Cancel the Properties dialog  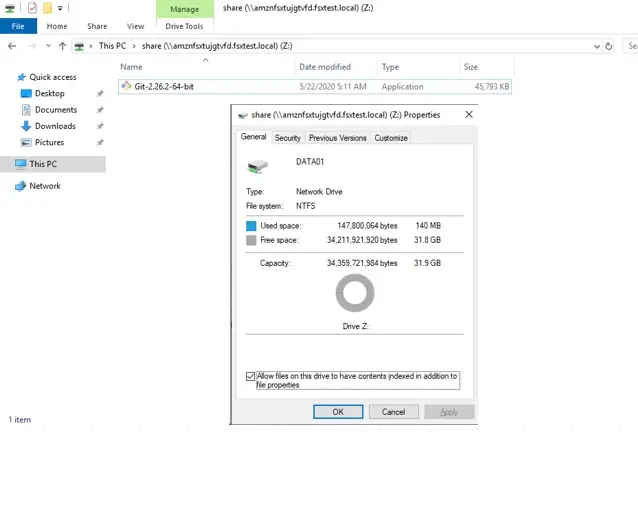tap(393, 412)
